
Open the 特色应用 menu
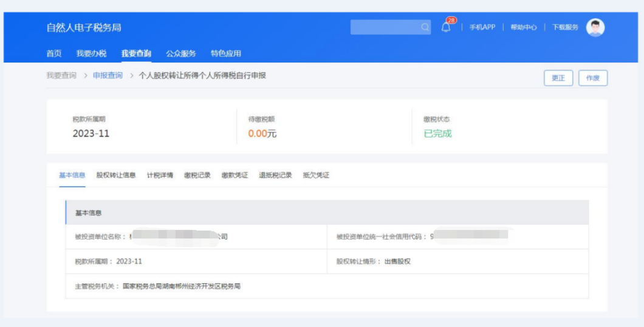(x=226, y=53)
